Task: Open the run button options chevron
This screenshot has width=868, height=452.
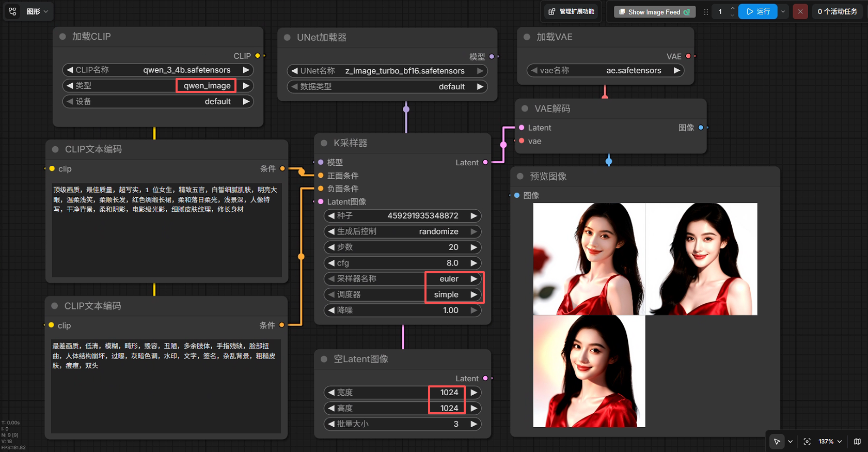Action: click(783, 11)
